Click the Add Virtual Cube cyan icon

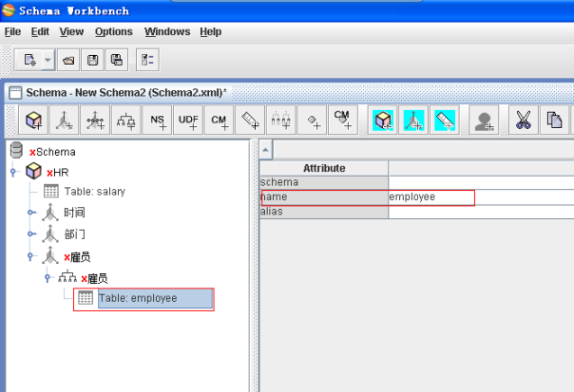(x=383, y=121)
